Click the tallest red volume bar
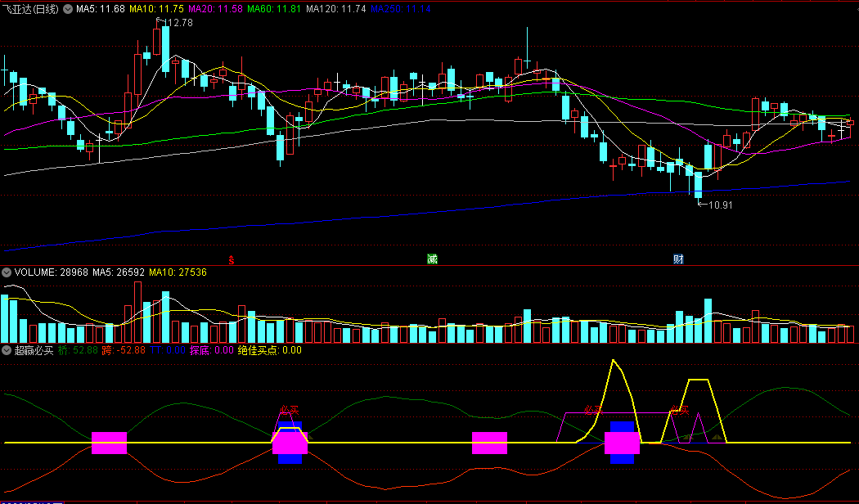The width and height of the screenshot is (859, 504). pos(137,313)
